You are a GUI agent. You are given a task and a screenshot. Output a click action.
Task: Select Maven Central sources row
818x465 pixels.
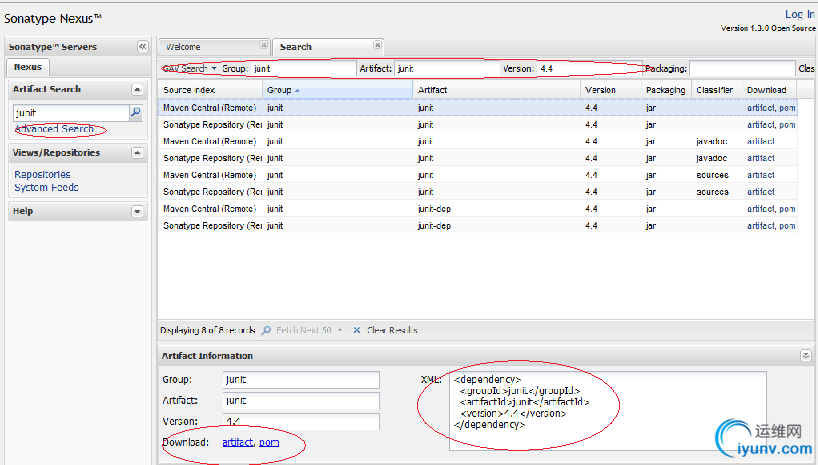(477, 175)
